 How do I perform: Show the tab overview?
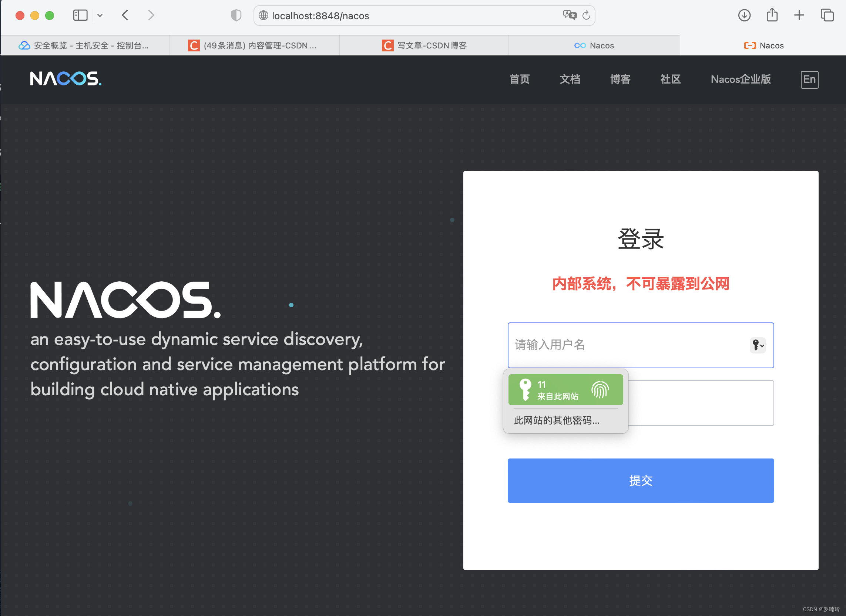point(827,15)
